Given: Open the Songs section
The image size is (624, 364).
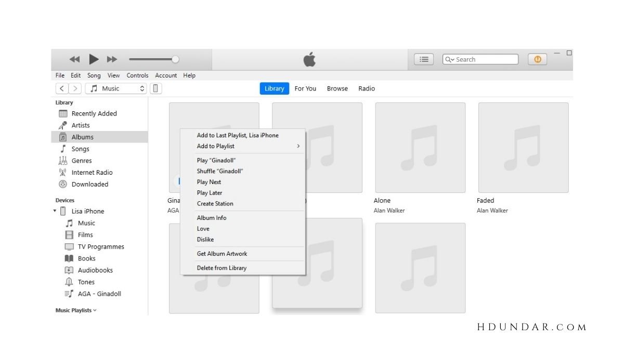Looking at the screenshot, I should pos(80,149).
